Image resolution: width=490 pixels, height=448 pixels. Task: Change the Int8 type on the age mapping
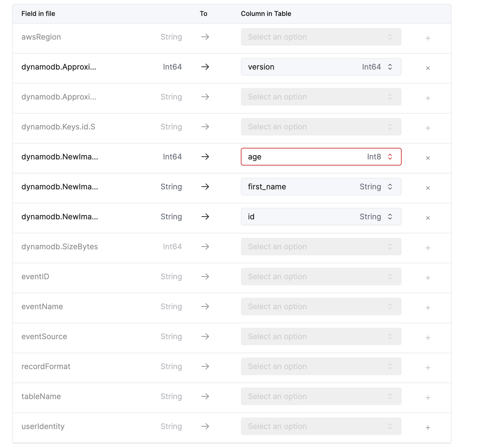pos(390,157)
